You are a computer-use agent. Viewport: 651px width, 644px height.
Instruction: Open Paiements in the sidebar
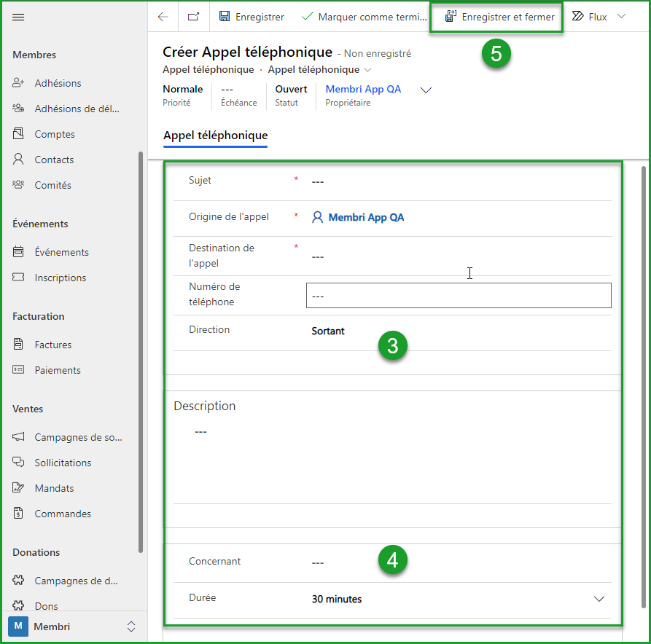57,370
